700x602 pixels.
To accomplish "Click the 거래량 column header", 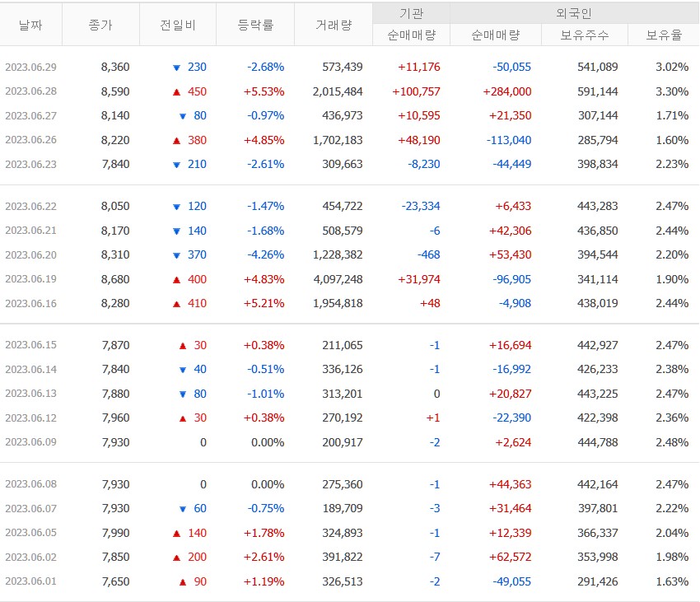I will [334, 25].
